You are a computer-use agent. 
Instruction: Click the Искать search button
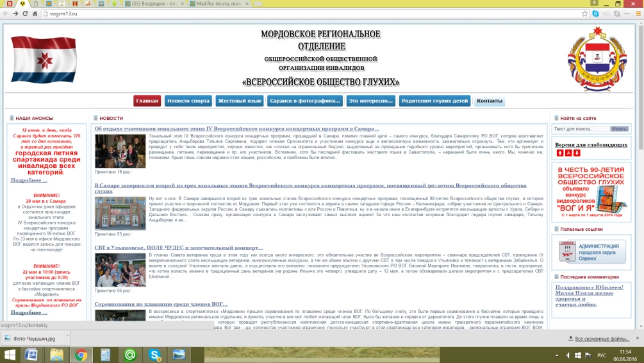619,129
